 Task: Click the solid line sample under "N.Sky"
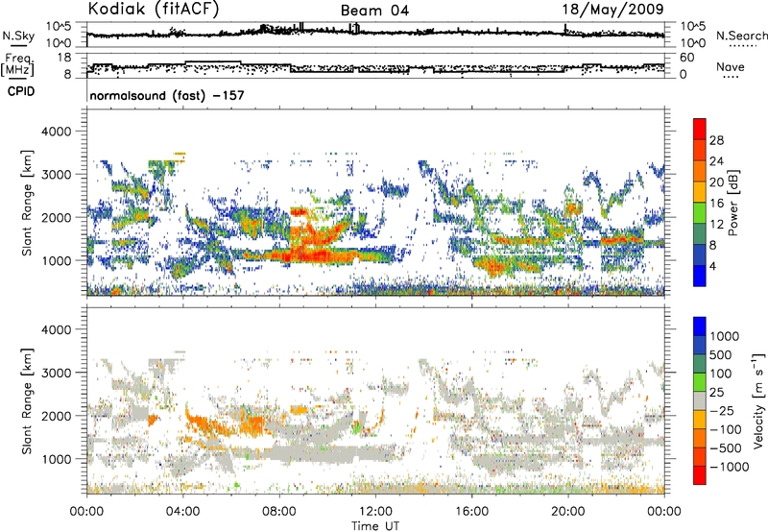pyautogui.click(x=18, y=46)
